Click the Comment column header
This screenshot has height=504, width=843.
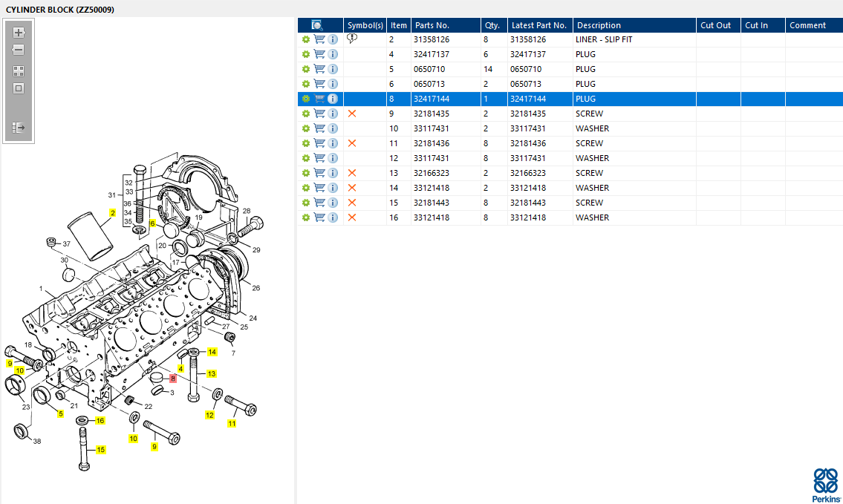pyautogui.click(x=814, y=25)
